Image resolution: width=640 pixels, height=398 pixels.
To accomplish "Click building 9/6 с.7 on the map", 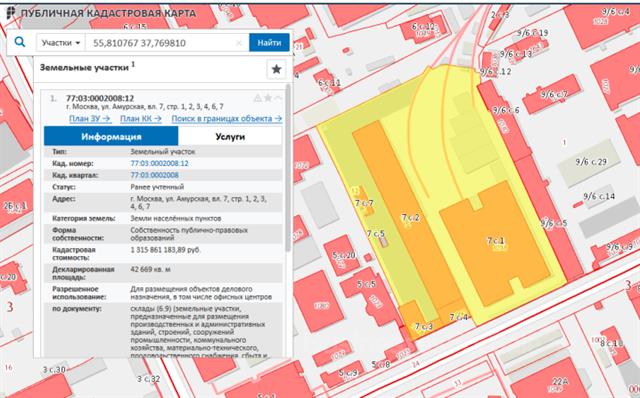I will point(553,95).
